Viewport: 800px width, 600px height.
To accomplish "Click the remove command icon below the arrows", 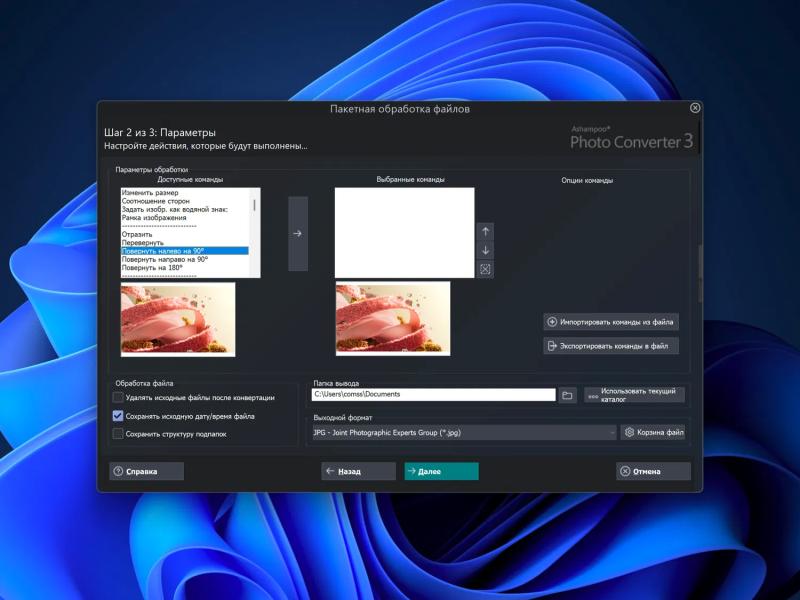I will click(x=488, y=268).
